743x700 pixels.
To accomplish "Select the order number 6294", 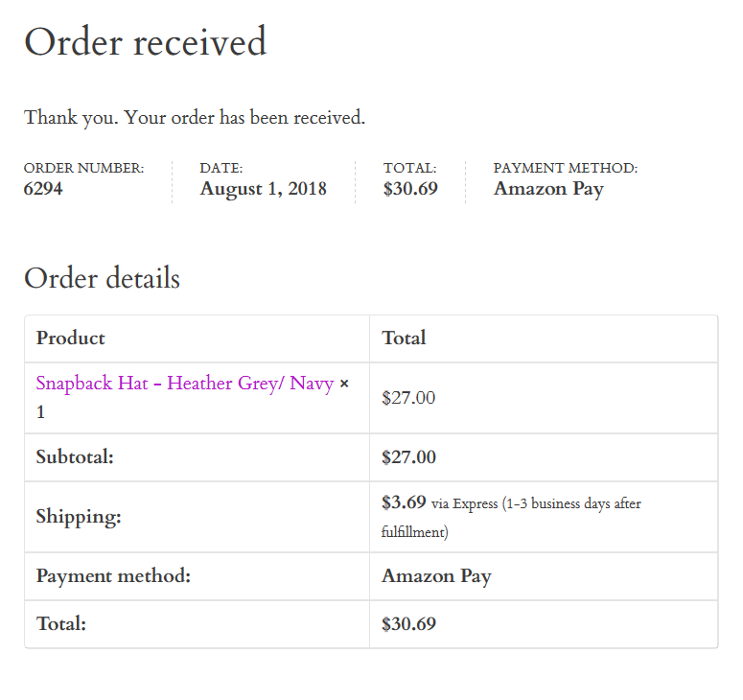I will pos(43,189).
